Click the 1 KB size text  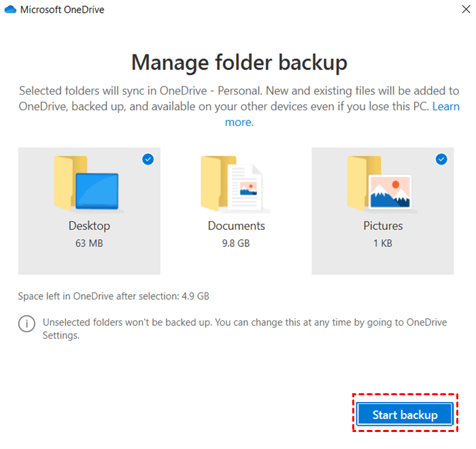(383, 243)
